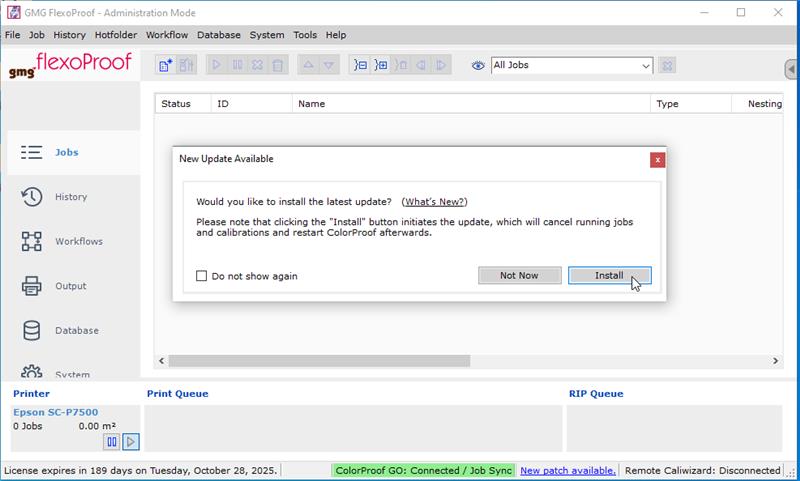The image size is (800, 481).
Task: Click the greyed step-forward arrow icon
Action: (x=441, y=65)
